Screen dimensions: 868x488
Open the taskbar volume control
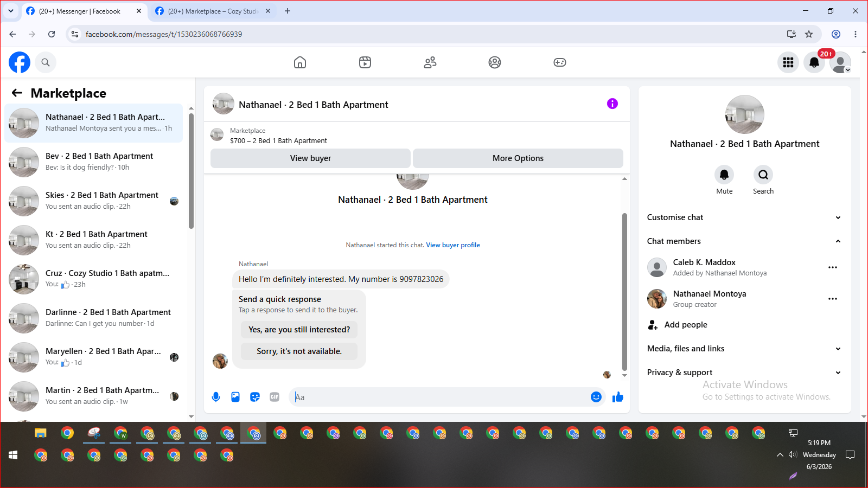[x=793, y=455]
